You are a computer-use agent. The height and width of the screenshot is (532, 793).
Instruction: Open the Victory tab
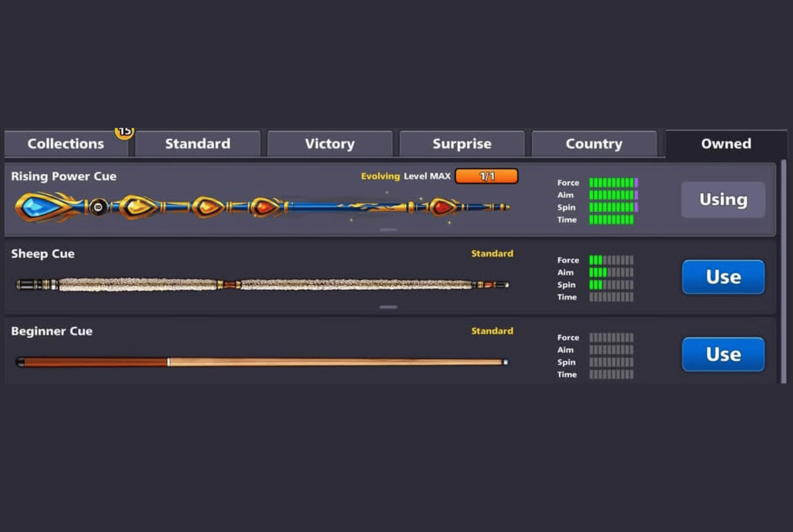pyautogui.click(x=329, y=144)
